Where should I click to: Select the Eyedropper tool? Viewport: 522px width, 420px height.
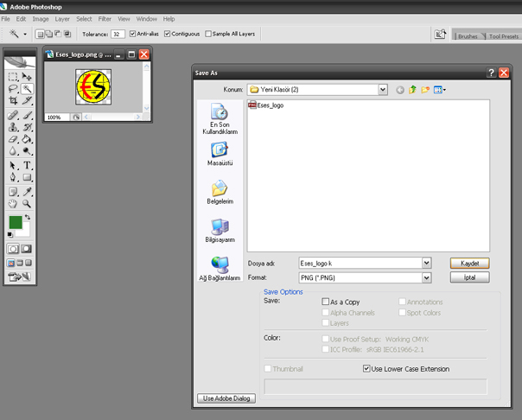coord(27,192)
